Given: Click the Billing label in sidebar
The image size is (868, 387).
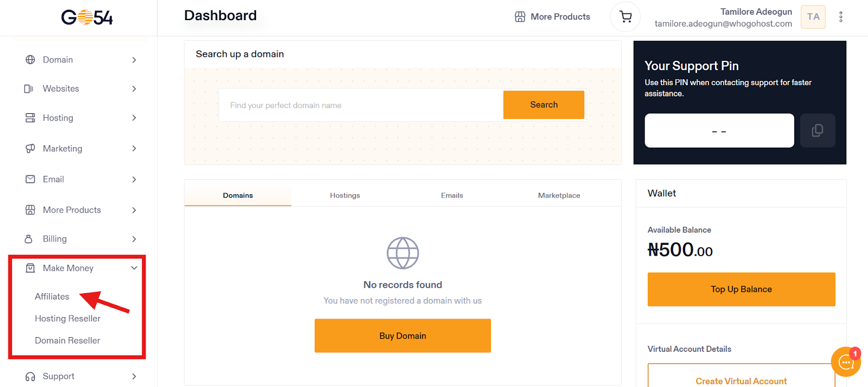Looking at the screenshot, I should pos(55,239).
